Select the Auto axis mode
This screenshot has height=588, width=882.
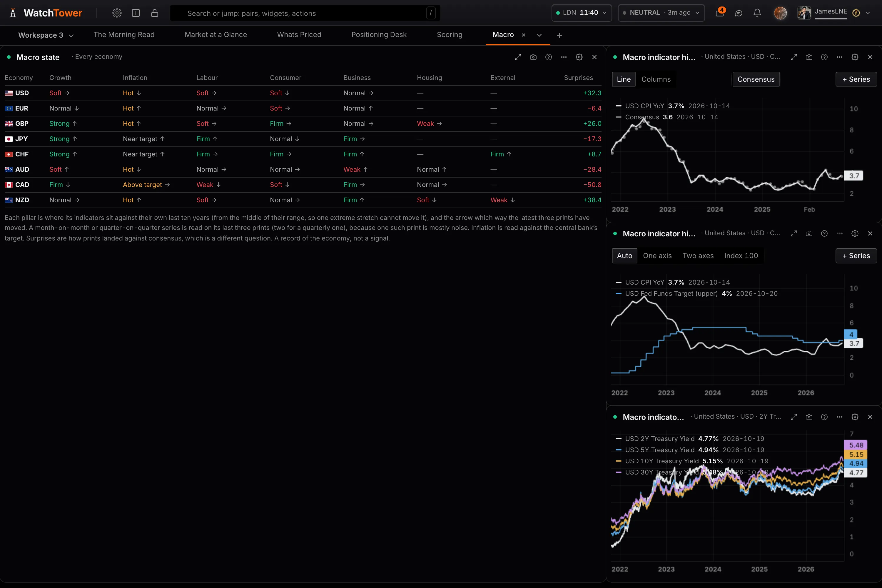624,255
